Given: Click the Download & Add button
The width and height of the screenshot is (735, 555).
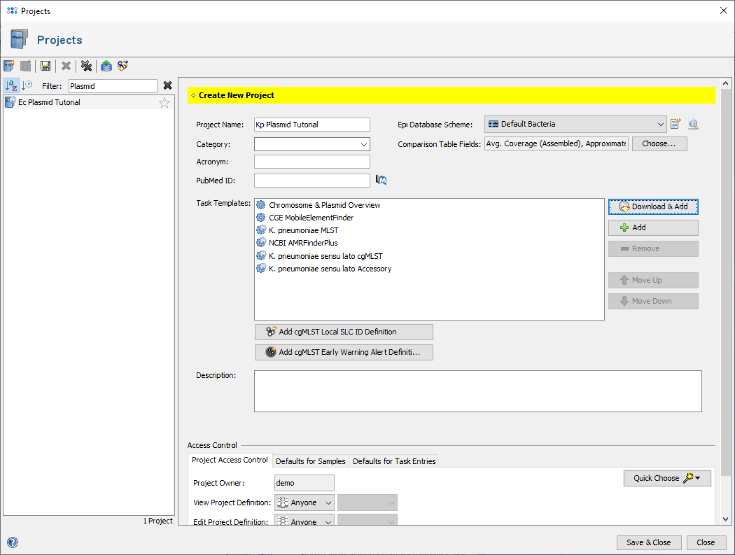Looking at the screenshot, I should [653, 207].
